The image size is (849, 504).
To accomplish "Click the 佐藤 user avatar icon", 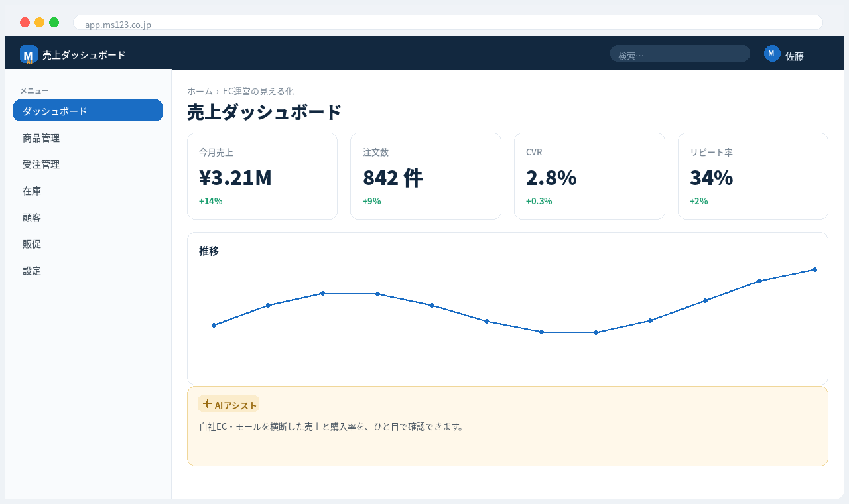I will tap(772, 54).
